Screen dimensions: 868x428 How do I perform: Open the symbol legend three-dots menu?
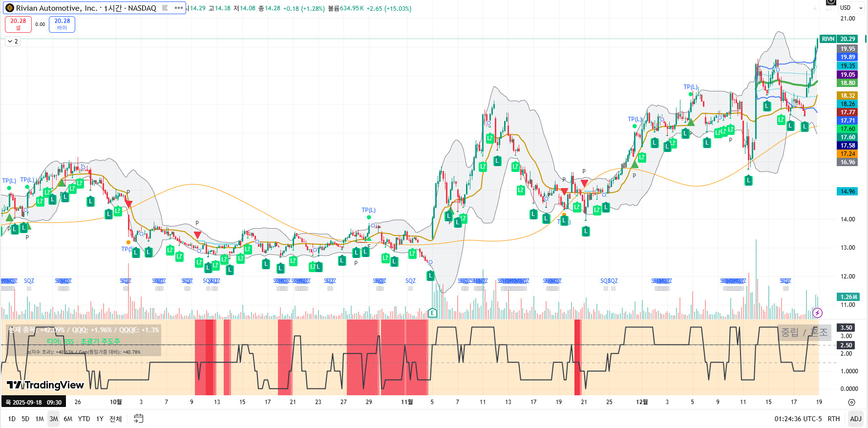click(x=179, y=8)
